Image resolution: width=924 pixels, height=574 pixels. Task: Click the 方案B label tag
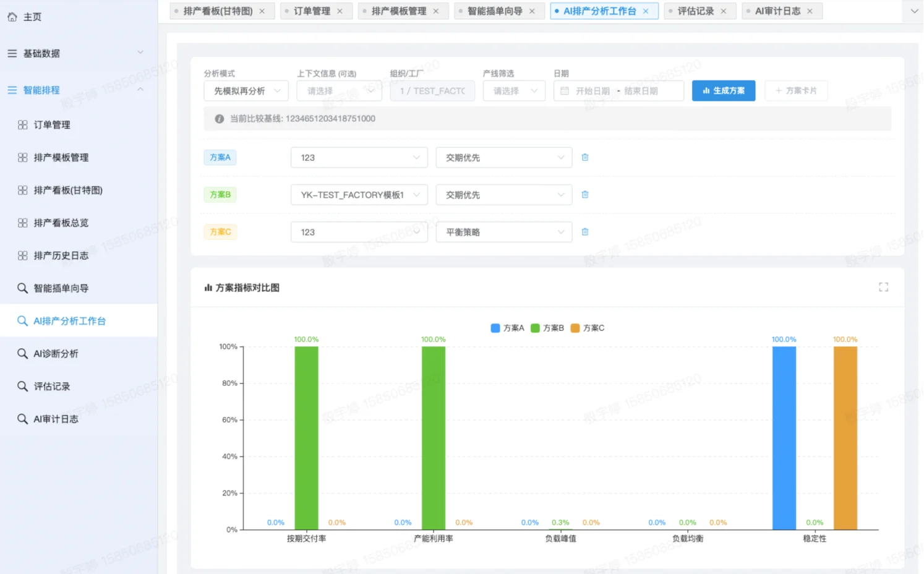(x=220, y=194)
